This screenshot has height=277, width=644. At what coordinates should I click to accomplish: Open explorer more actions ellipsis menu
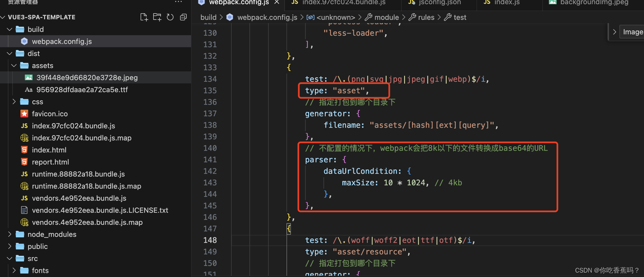178,2
